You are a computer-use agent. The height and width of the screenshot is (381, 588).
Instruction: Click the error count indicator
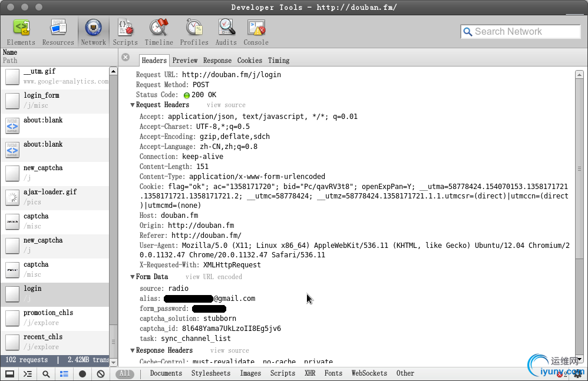561,375
